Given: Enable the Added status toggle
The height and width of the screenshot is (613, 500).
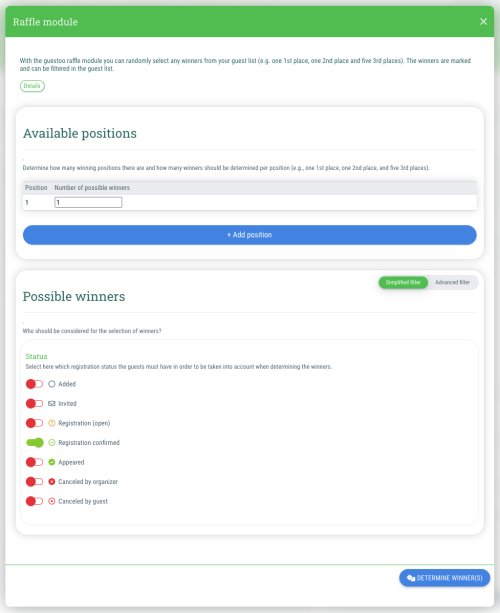Looking at the screenshot, I should [34, 384].
